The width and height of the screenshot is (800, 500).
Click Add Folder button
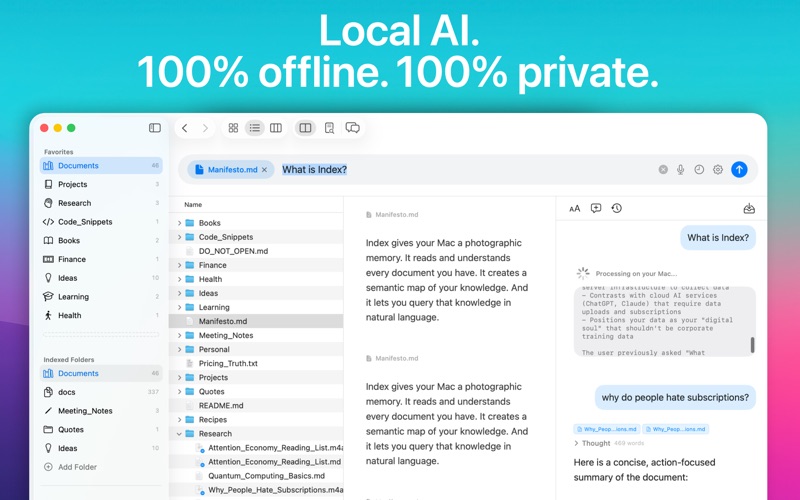(70, 467)
